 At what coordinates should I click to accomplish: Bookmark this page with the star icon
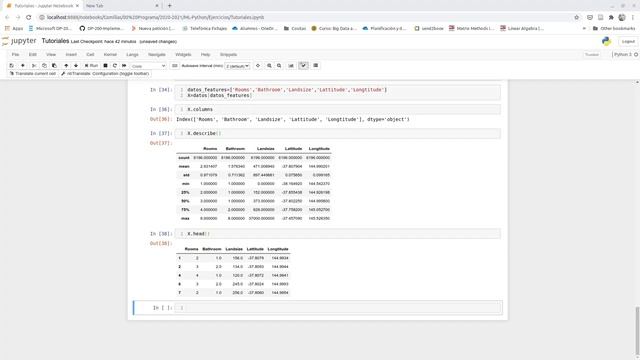point(576,18)
